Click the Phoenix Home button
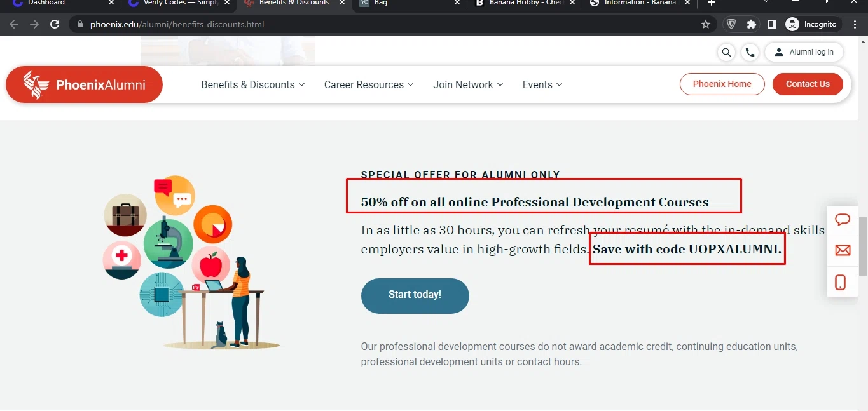Screen dimensions: 868x411 (722, 84)
